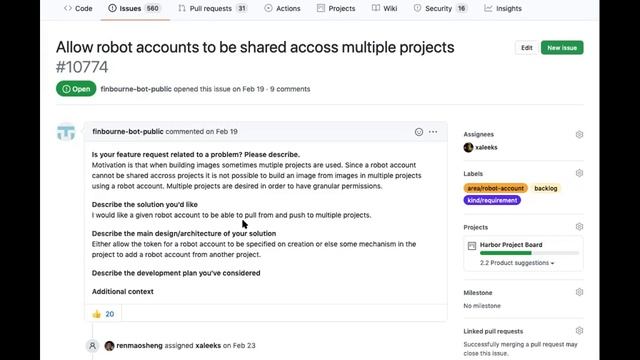Image resolution: width=640 pixels, height=360 pixels.
Task: Open the Harbor Project Board link
Action: click(511, 245)
